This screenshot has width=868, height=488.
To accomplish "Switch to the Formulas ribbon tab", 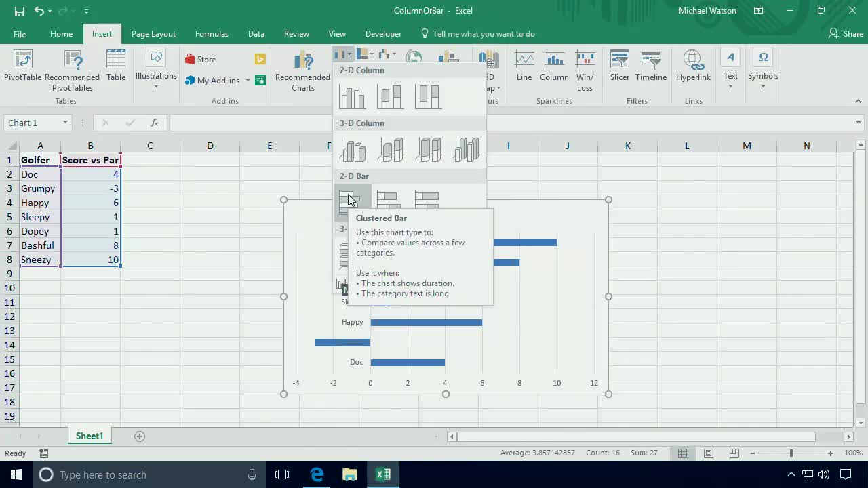I will pos(212,33).
